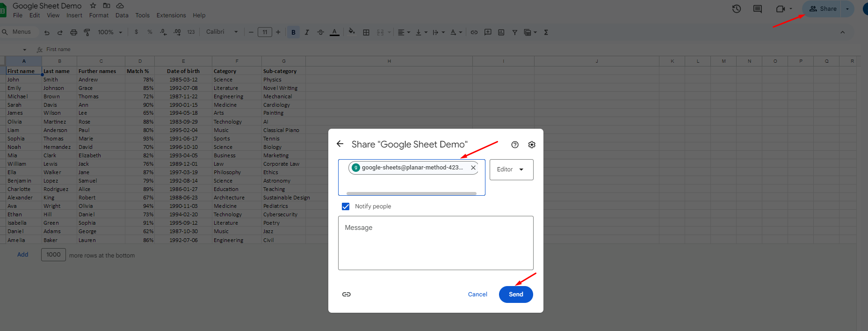Open the more formats 123 menu
The width and height of the screenshot is (868, 331).
tap(191, 32)
